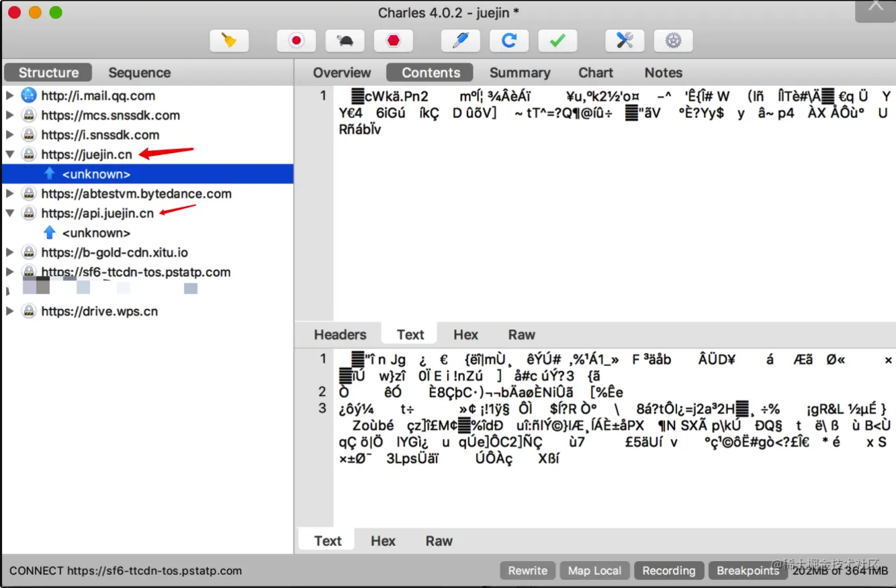Screen dimensions: 896x588
Task: Click the status text "CONNECT https://sf6-ttcdn-tos.pstatp.com"
Action: (x=126, y=571)
